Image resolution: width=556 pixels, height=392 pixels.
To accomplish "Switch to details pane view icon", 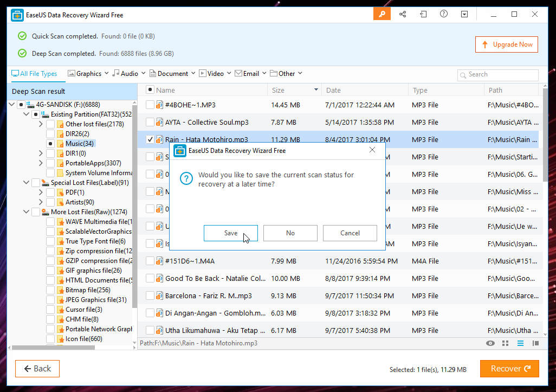I will tap(535, 343).
